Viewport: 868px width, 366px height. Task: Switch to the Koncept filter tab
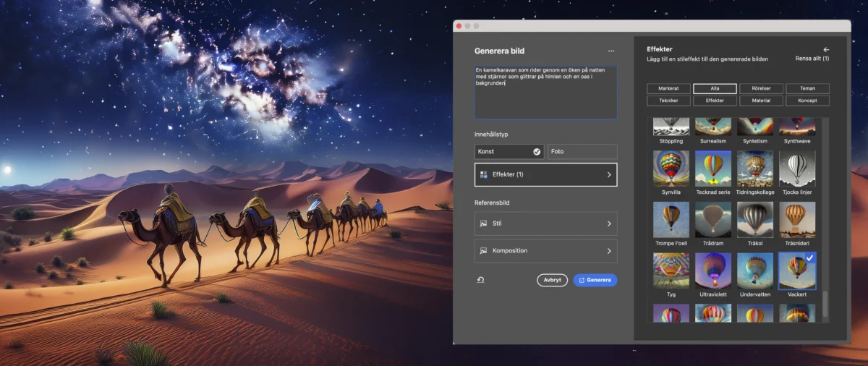click(x=807, y=101)
